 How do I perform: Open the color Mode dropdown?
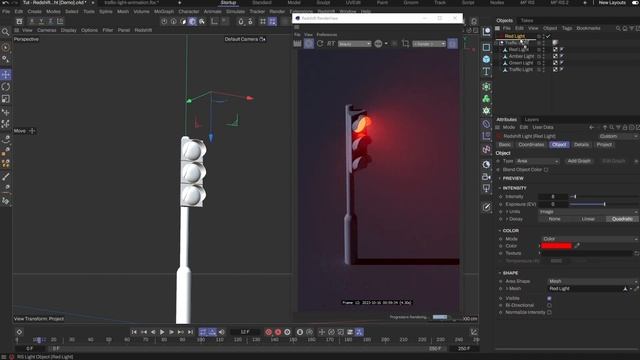pyautogui.click(x=590, y=239)
